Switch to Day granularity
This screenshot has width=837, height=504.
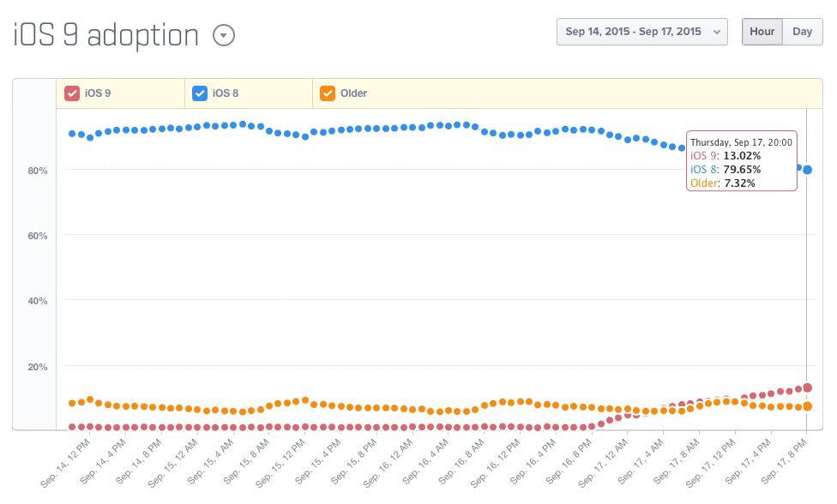tap(802, 32)
